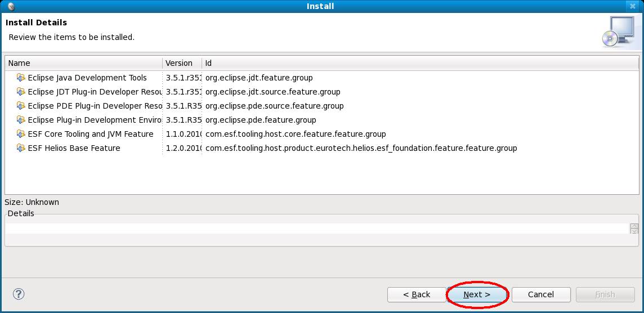Click the Eclipse Java Development Tools feature icon
The height and width of the screenshot is (313, 644).
coord(20,78)
